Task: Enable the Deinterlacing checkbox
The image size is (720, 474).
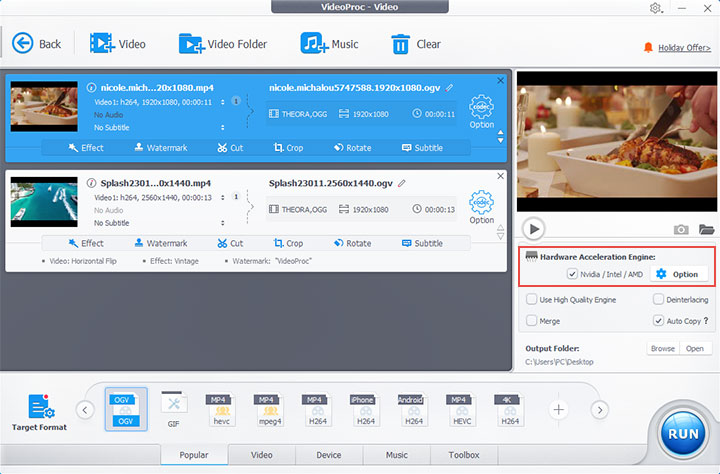Action: pos(658,299)
